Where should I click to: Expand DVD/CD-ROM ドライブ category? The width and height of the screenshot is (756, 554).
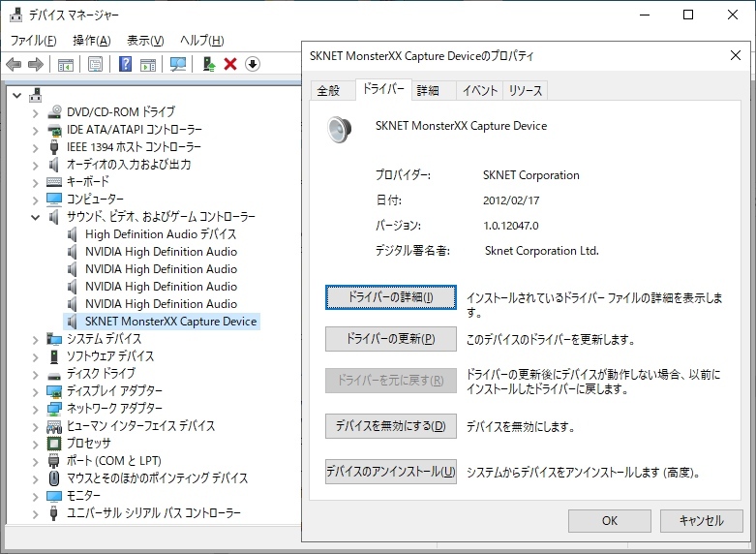[35, 113]
